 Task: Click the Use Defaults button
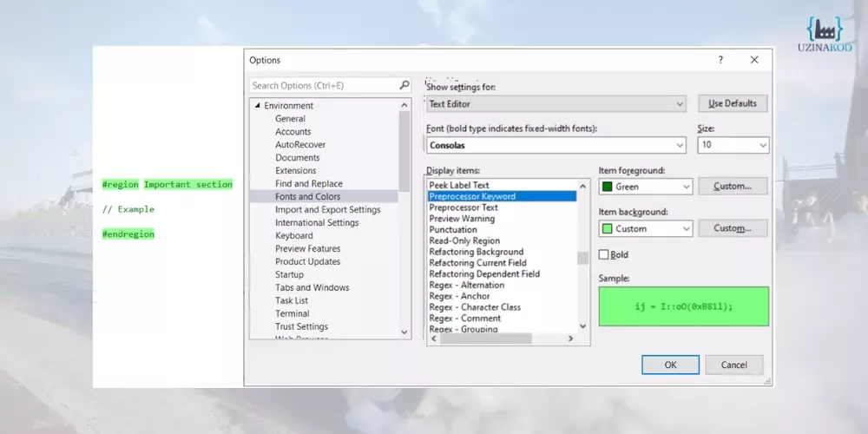733,104
